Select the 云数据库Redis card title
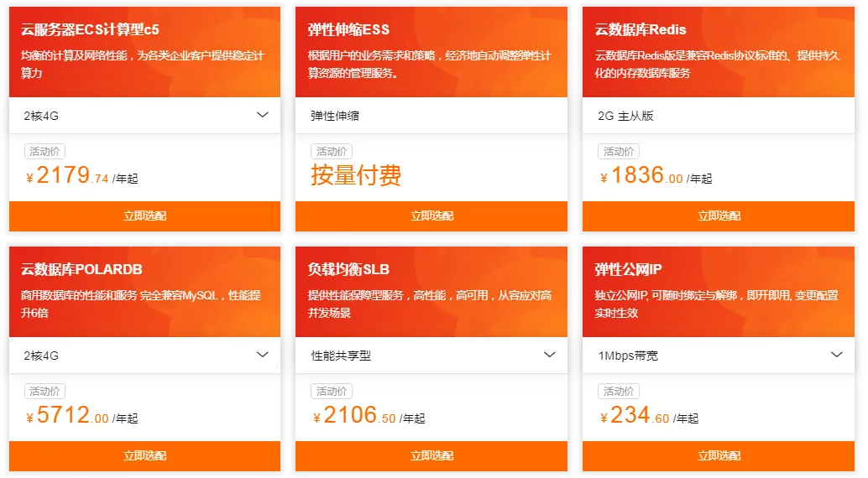Viewport: 868px width, 478px height. (x=641, y=29)
